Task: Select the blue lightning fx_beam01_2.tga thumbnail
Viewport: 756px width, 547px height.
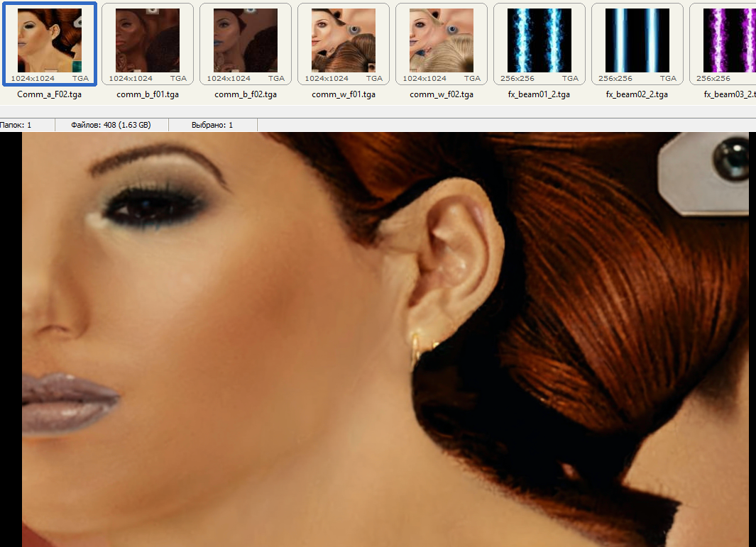Action: coord(539,40)
